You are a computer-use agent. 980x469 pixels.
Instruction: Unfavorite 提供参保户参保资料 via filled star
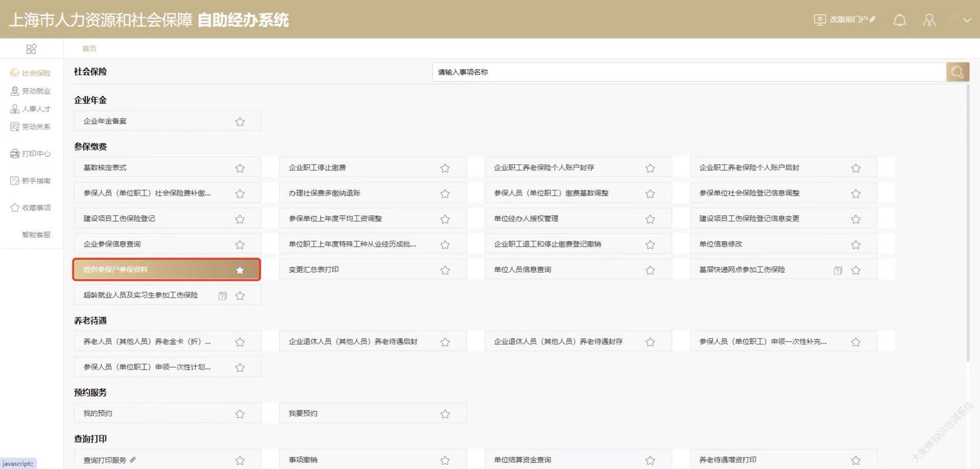240,270
